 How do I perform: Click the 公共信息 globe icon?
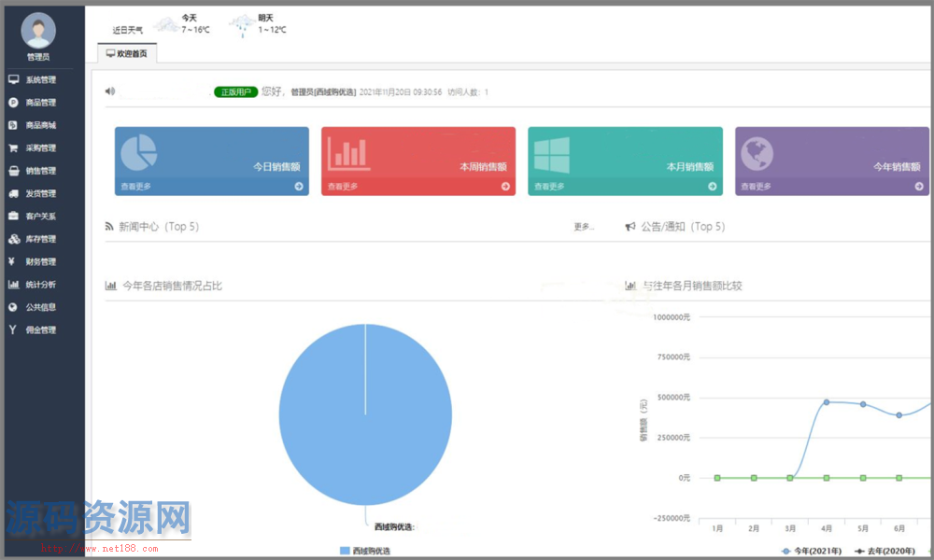[13, 307]
